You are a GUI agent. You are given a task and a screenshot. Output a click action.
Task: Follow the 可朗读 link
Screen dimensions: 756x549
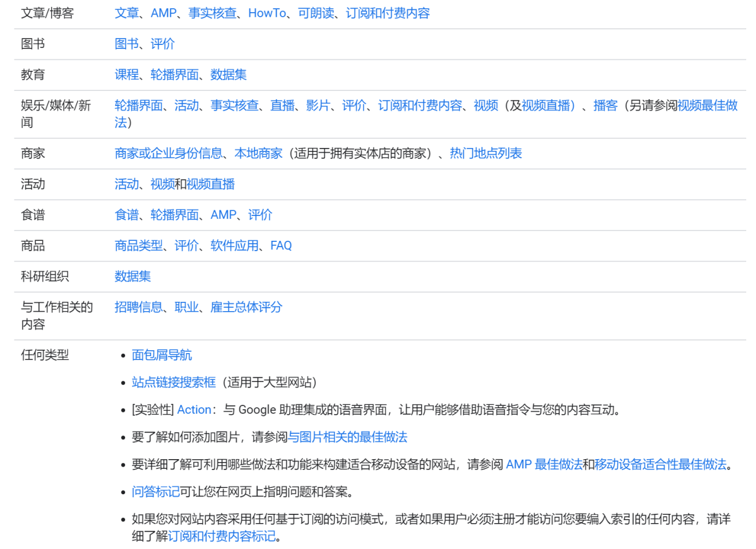point(316,13)
